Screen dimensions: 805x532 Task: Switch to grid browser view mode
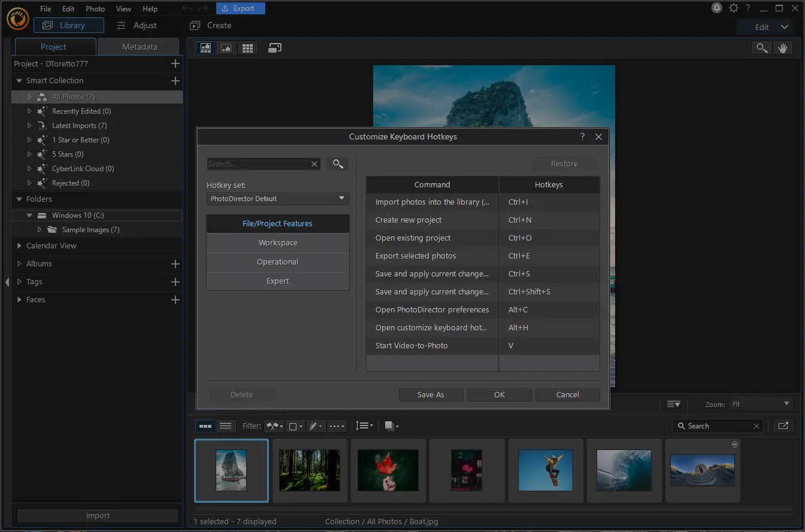pyautogui.click(x=247, y=48)
